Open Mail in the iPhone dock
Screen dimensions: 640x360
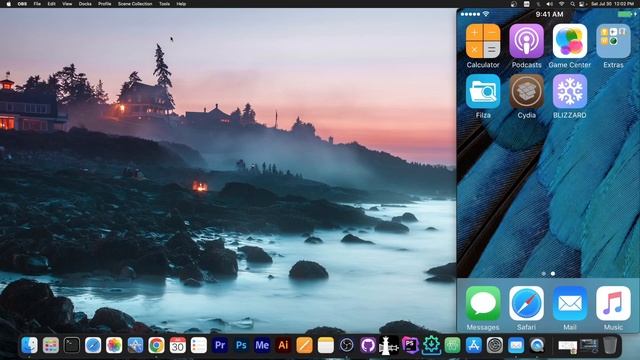tap(570, 303)
